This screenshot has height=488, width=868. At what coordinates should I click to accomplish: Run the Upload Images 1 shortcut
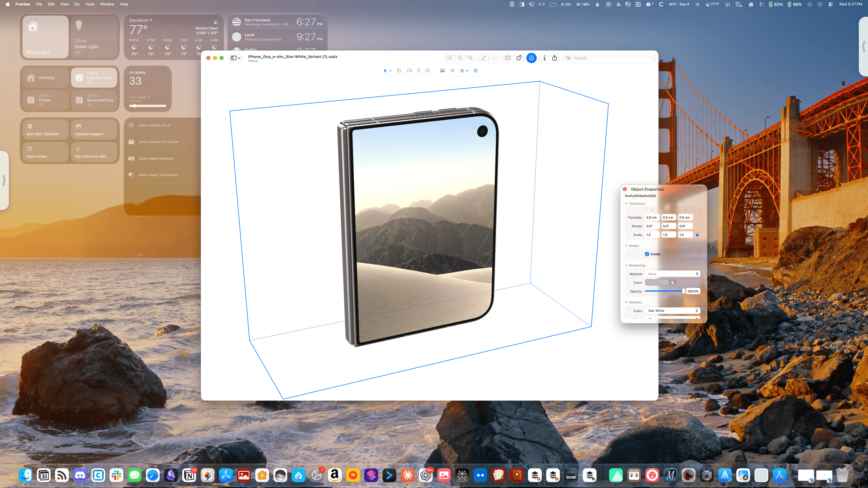[x=94, y=129]
